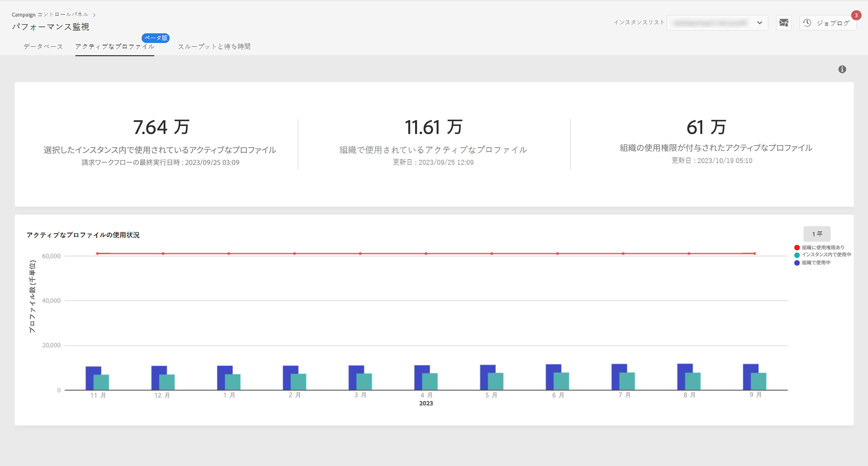868x466 pixels.
Task: Click the red notification badge showing 3
Action: 856,15
